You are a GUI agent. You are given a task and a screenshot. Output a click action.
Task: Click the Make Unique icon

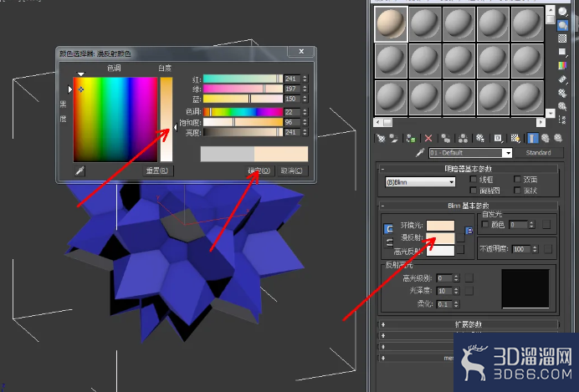click(x=463, y=138)
